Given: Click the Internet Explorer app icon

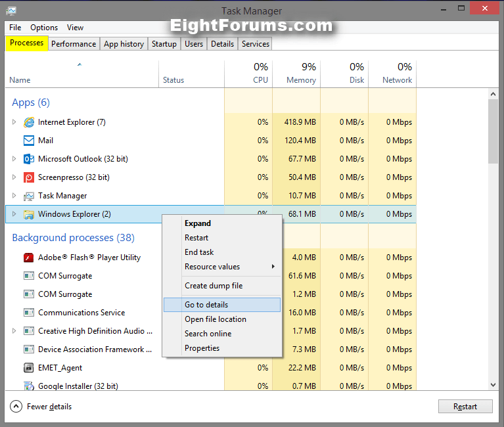Looking at the screenshot, I should coord(29,122).
